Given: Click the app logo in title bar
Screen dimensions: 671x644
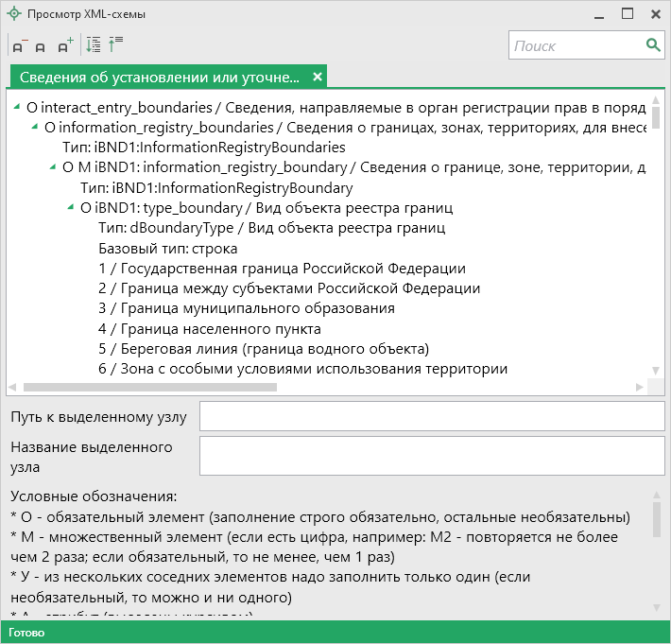Looking at the screenshot, I should (13, 14).
